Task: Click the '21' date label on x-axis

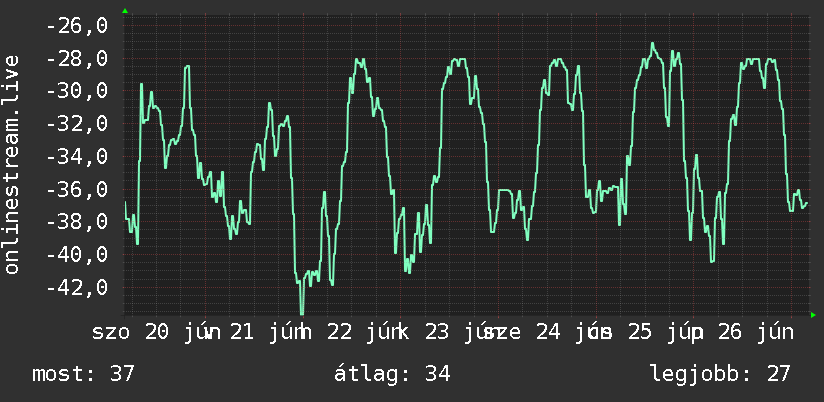Action: (x=242, y=333)
